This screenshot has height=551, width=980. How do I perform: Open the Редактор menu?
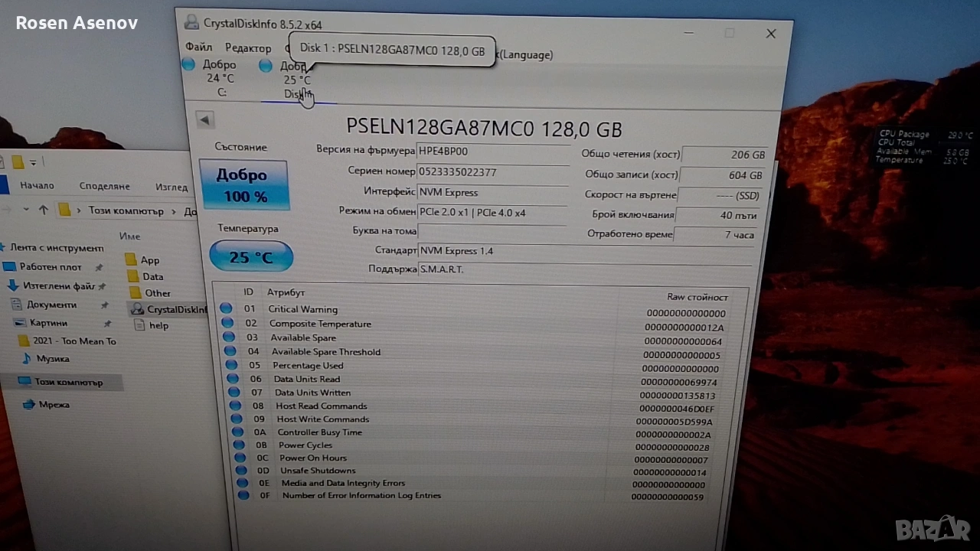tap(248, 48)
